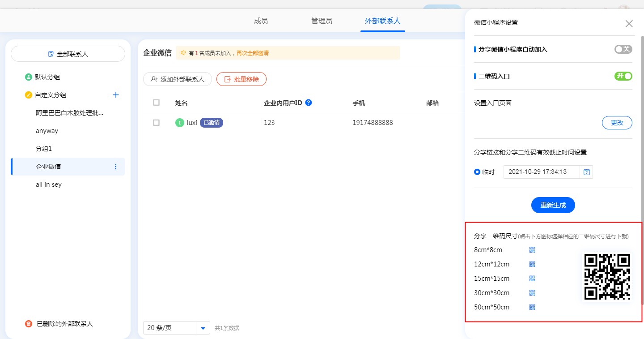Download the 30cm*30cm QR code icon
The height and width of the screenshot is (339, 644).
(532, 293)
